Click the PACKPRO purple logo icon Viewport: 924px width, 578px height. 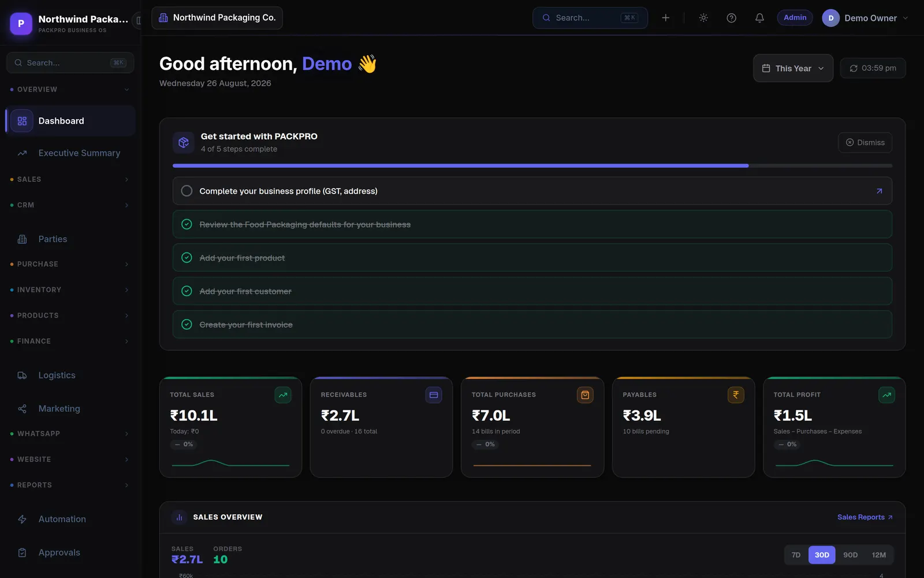coord(21,24)
